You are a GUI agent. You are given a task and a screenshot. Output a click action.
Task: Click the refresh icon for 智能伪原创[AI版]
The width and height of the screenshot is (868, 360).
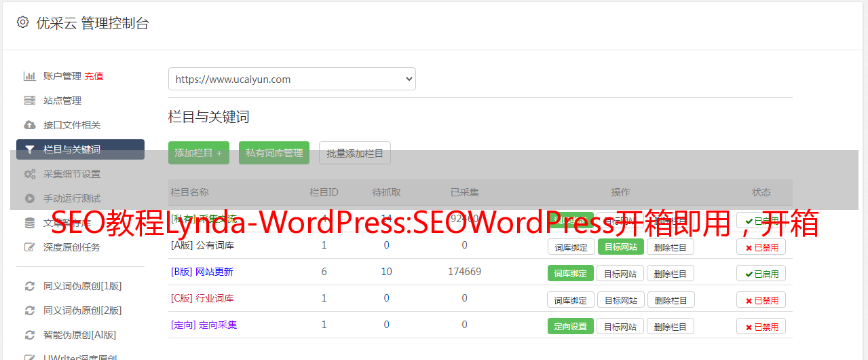pyautogui.click(x=29, y=335)
